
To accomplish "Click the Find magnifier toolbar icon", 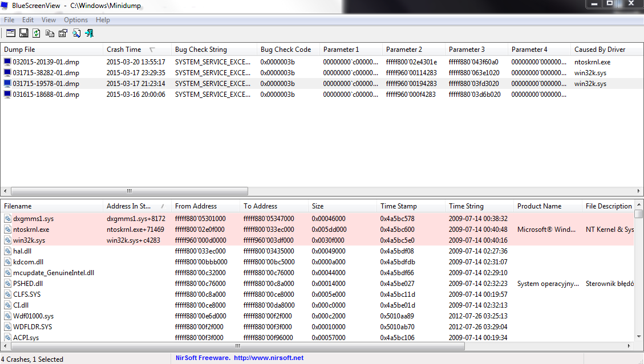I will click(x=76, y=33).
